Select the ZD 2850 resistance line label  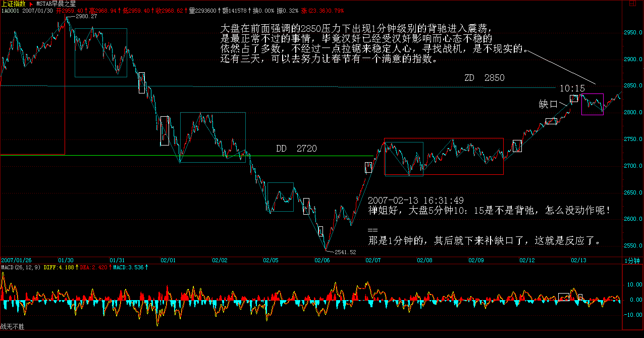485,78
